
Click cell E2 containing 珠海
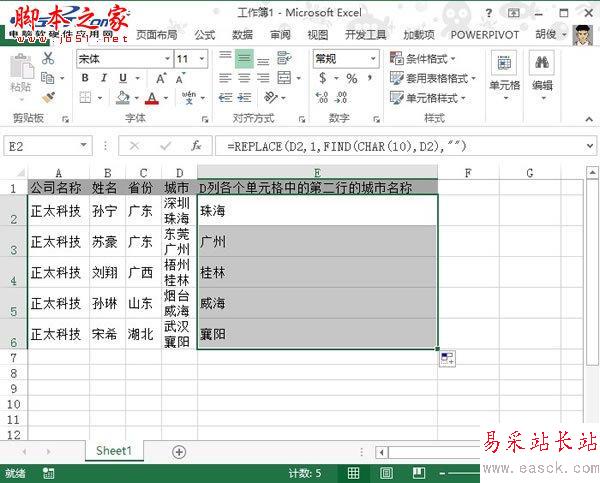[x=317, y=210]
